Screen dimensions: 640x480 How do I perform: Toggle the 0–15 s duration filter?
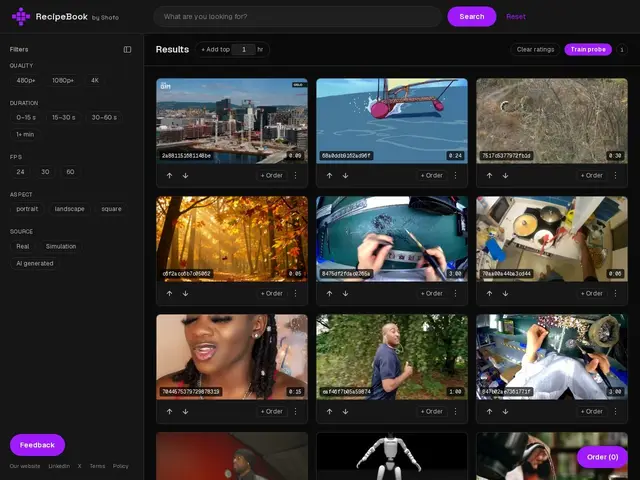tap(26, 118)
